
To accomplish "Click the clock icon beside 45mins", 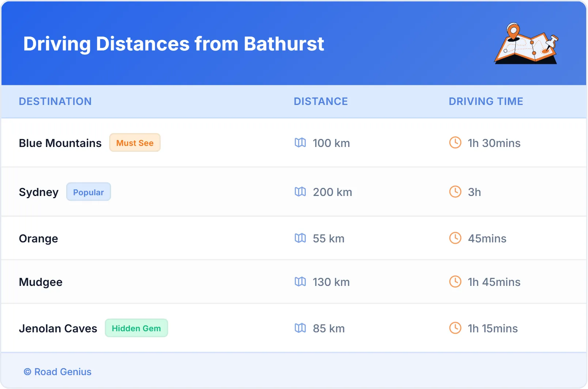I will [x=455, y=238].
